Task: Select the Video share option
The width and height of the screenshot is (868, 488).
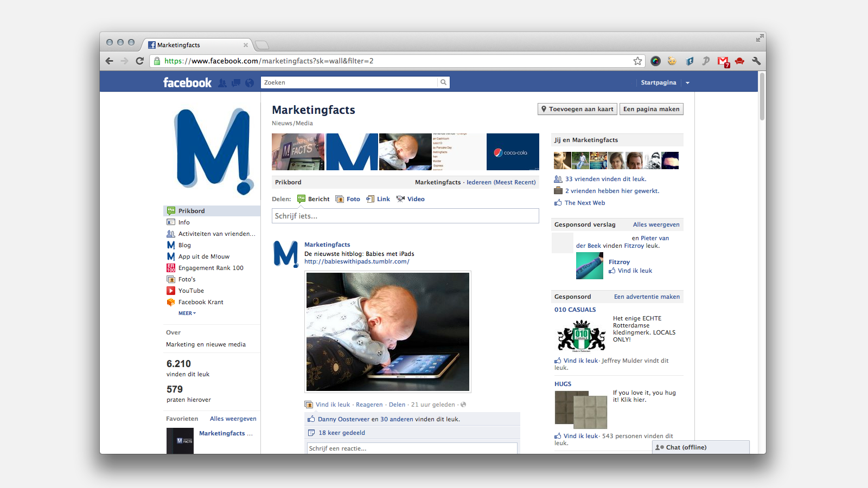Action: pos(416,199)
